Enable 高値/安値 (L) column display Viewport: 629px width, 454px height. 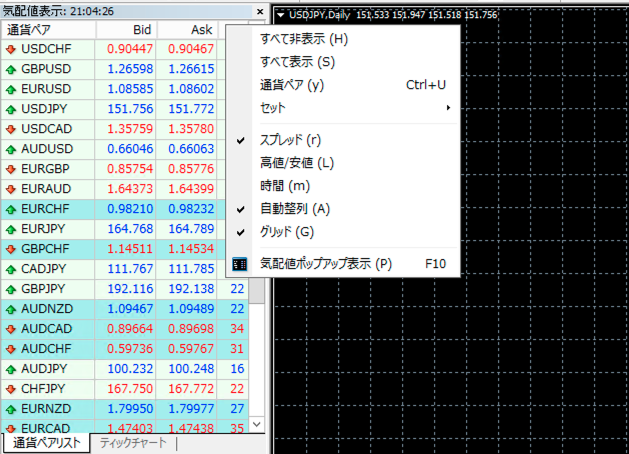296,163
